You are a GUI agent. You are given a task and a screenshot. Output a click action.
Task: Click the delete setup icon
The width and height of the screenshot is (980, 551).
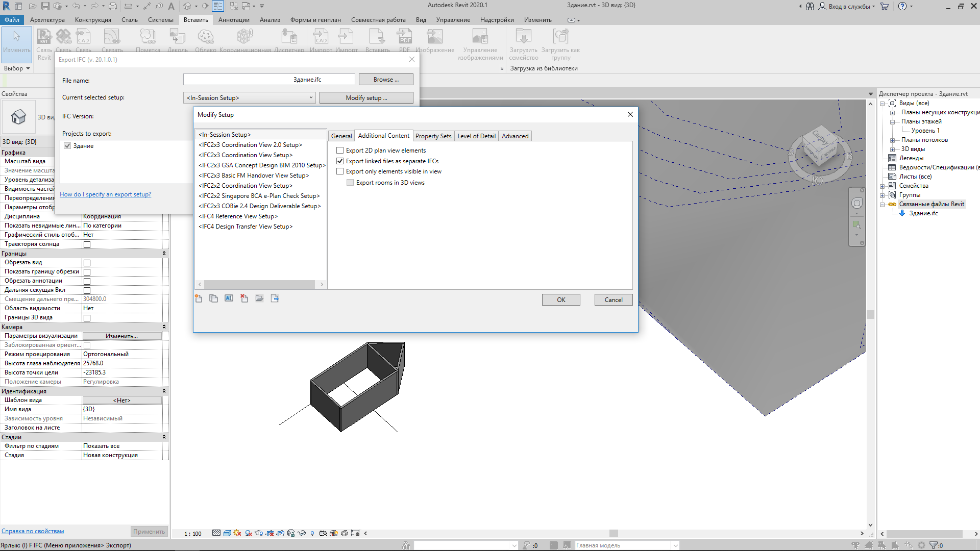pyautogui.click(x=243, y=298)
